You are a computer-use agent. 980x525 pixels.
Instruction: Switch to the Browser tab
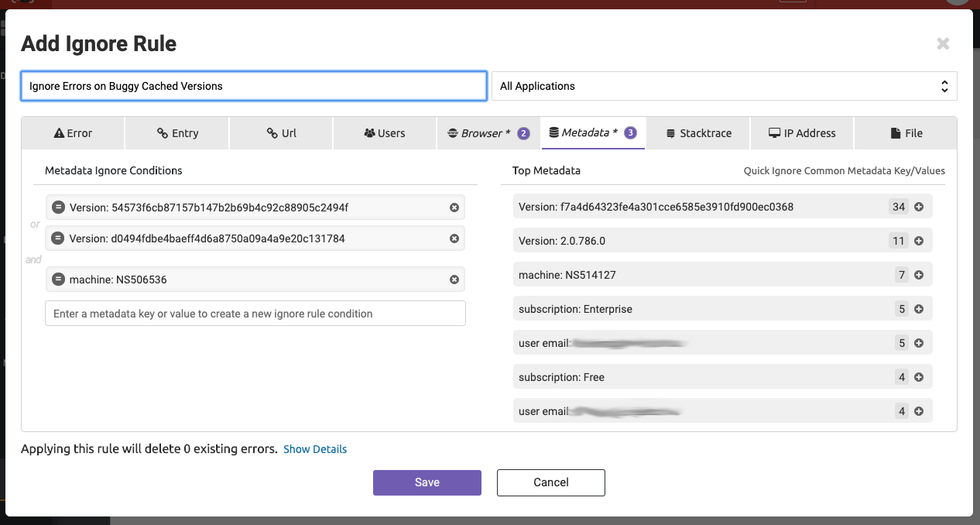click(x=488, y=133)
